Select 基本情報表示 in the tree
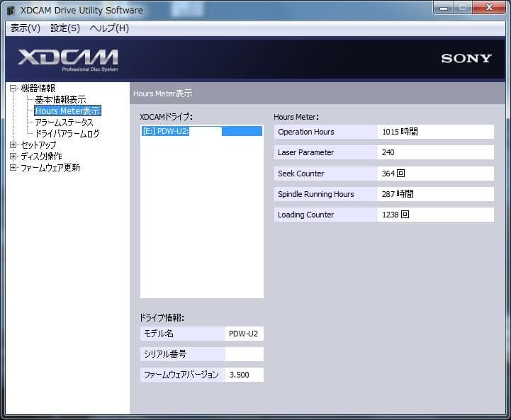 (x=60, y=100)
